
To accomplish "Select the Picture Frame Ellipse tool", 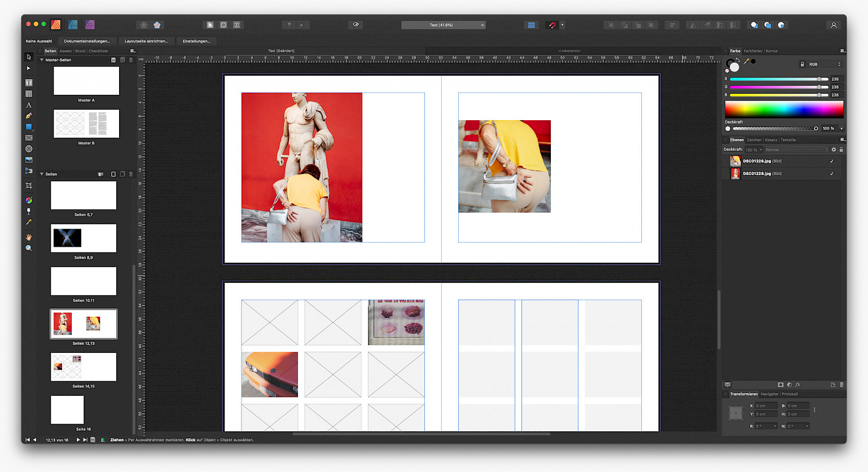I will [29, 149].
